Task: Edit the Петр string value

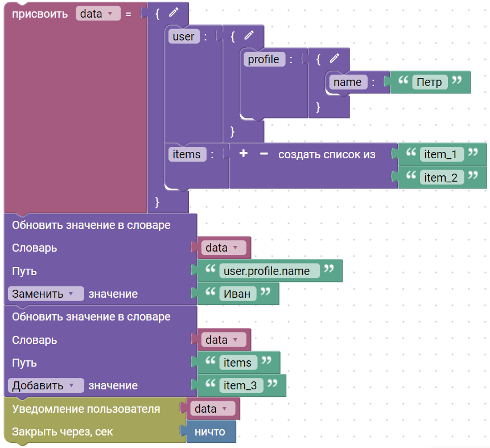Action: pos(429,82)
